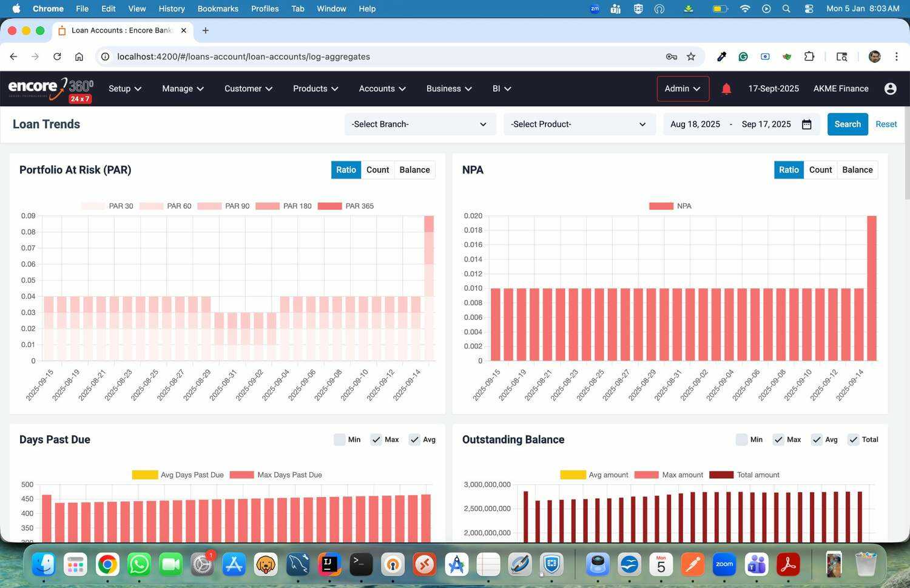Screen dimensions: 910x588
Task: Enable Min for Outstanding Balance
Action: point(741,439)
